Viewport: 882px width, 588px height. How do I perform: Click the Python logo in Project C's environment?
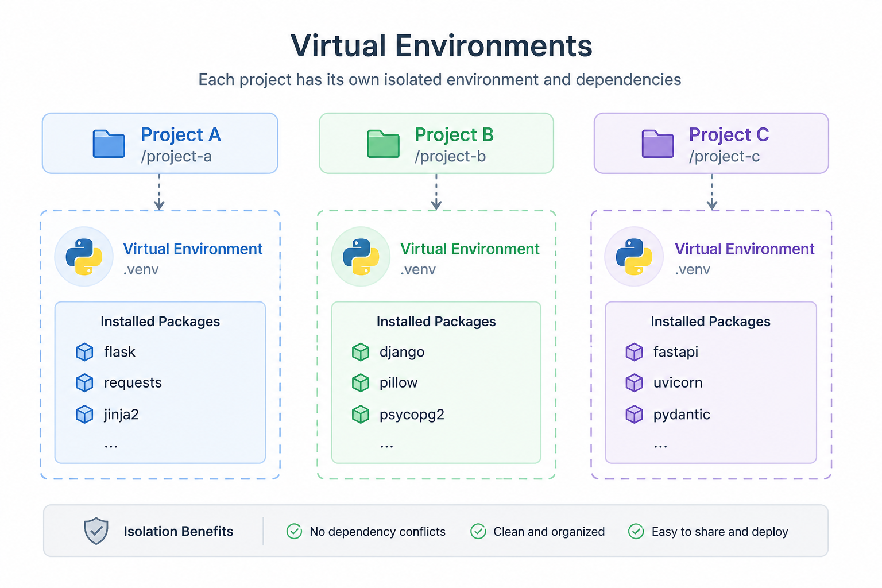(x=635, y=257)
